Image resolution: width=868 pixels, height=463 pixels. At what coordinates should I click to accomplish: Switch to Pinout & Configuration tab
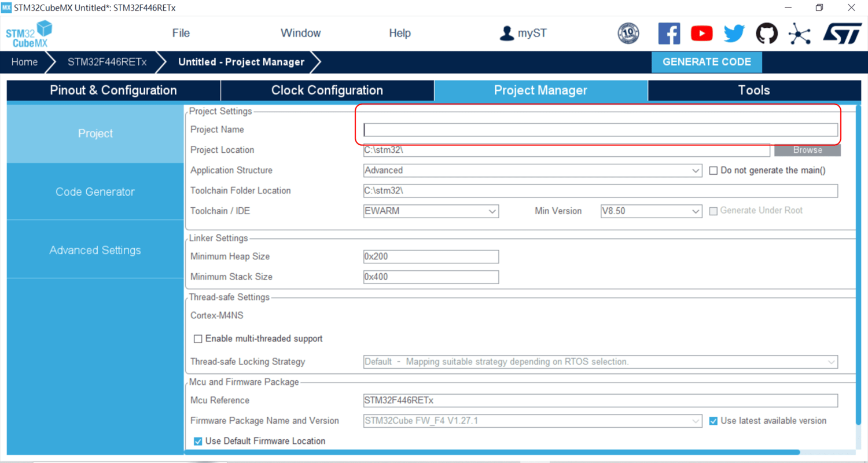click(113, 90)
